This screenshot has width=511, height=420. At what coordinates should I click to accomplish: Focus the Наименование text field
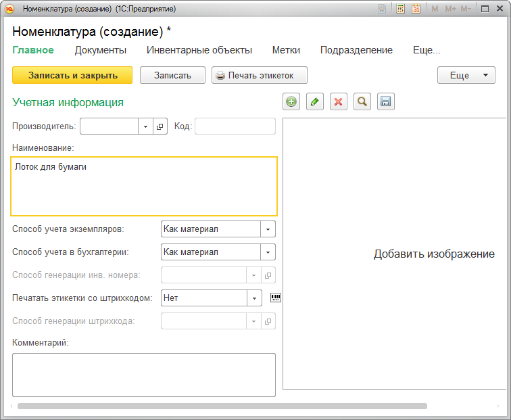[144, 187]
